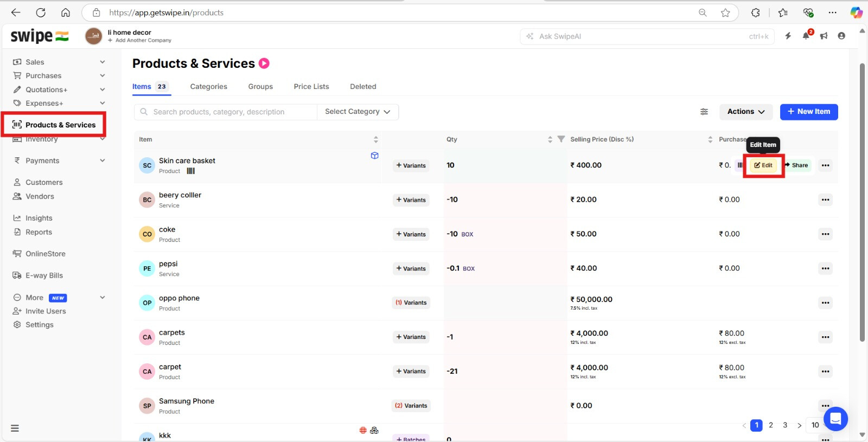Open E-way Bills in the sidebar
The width and height of the screenshot is (868, 442).
[38, 276]
